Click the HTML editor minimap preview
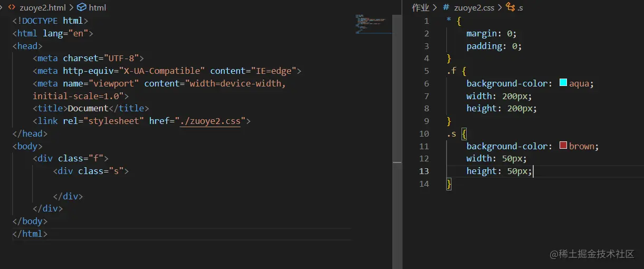This screenshot has width=644, height=269. click(373, 24)
